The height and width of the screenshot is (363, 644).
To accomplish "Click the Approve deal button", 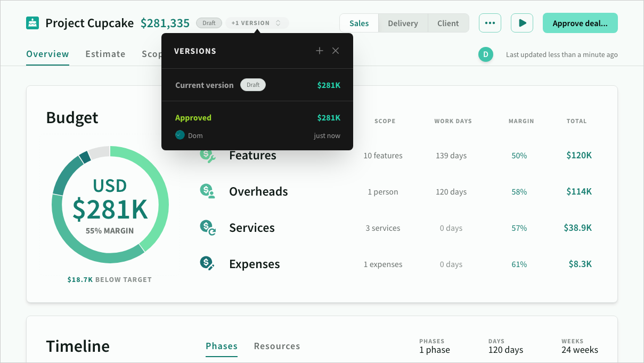I will point(580,23).
